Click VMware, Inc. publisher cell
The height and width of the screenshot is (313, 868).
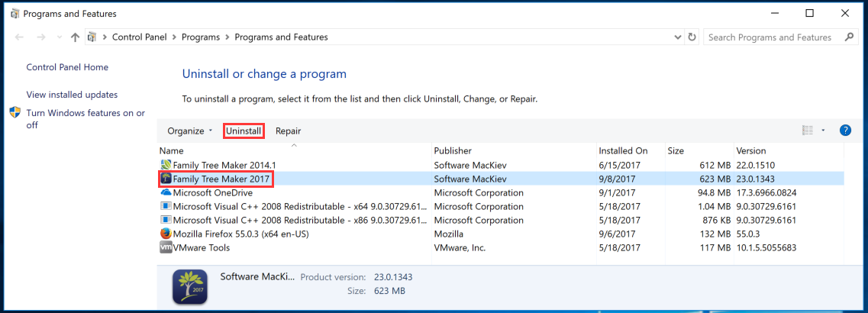pyautogui.click(x=460, y=247)
